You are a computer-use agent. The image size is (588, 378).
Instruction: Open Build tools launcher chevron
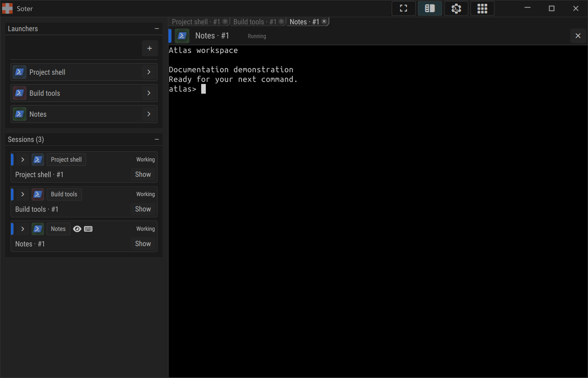pyautogui.click(x=149, y=93)
